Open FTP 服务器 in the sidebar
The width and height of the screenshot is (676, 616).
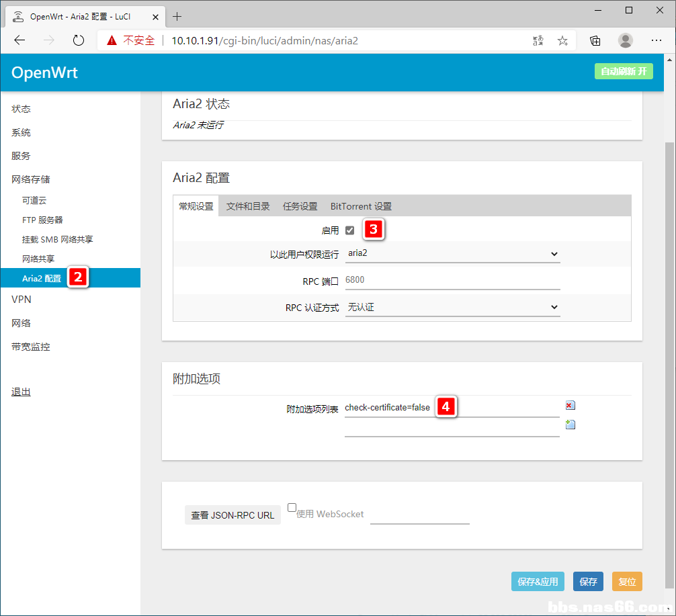coord(43,220)
